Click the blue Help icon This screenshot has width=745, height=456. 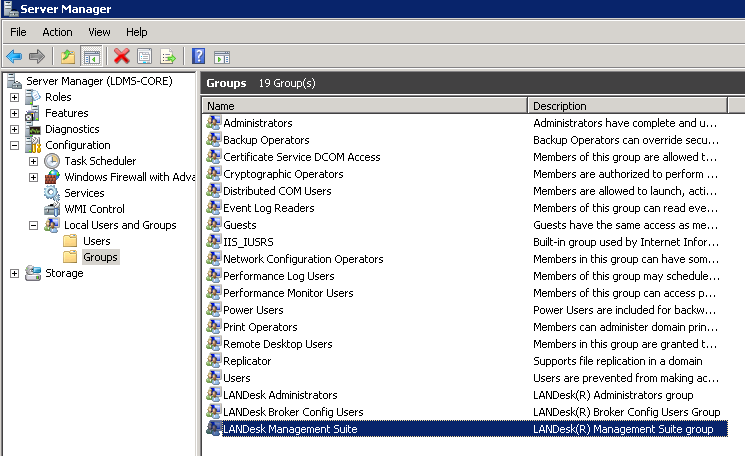click(198, 56)
